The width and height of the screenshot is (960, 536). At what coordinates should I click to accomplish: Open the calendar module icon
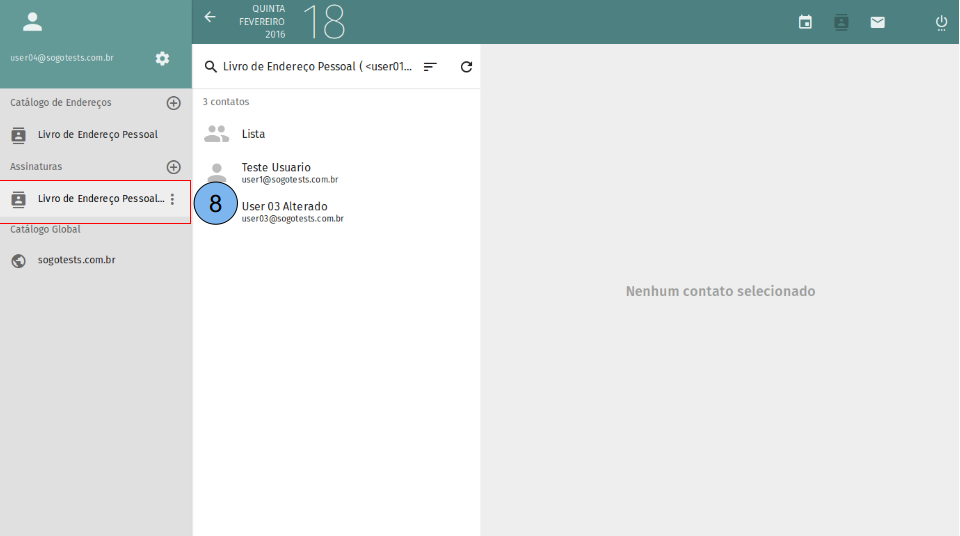(805, 22)
